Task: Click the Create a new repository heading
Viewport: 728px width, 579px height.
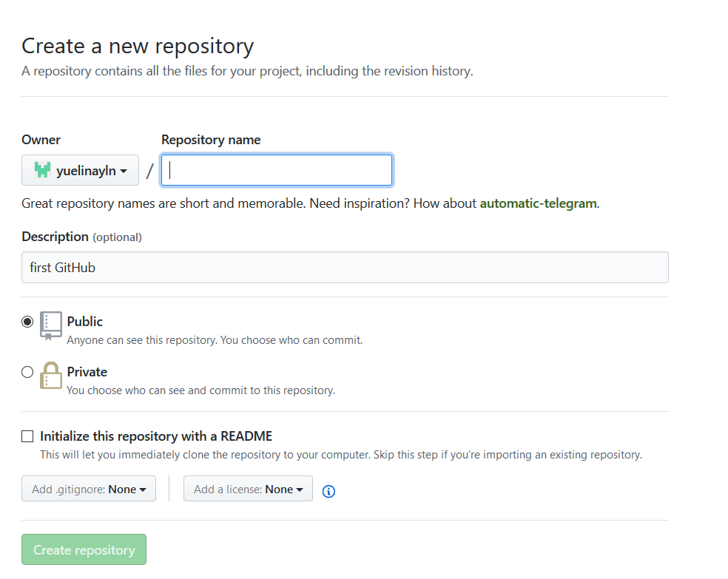Action: point(138,47)
